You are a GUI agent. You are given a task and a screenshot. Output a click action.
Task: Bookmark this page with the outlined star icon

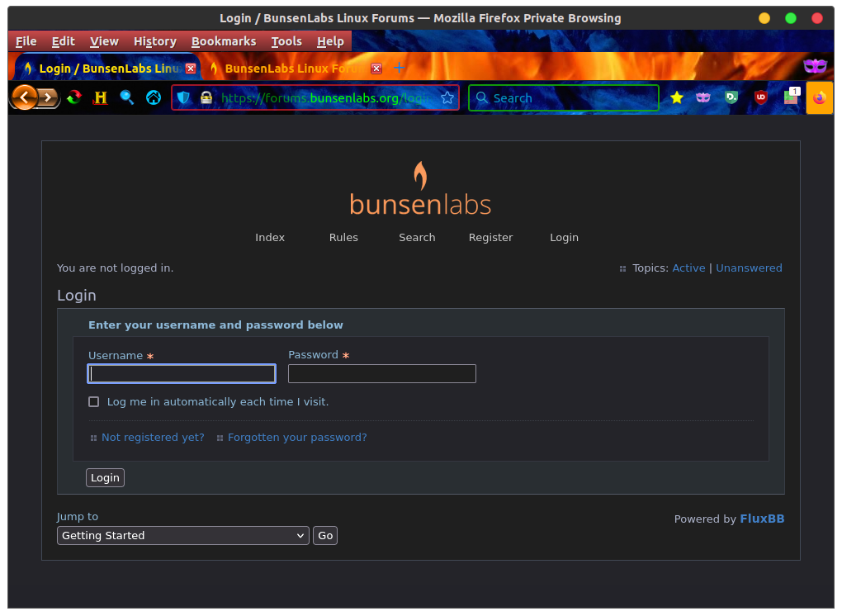[x=447, y=97]
